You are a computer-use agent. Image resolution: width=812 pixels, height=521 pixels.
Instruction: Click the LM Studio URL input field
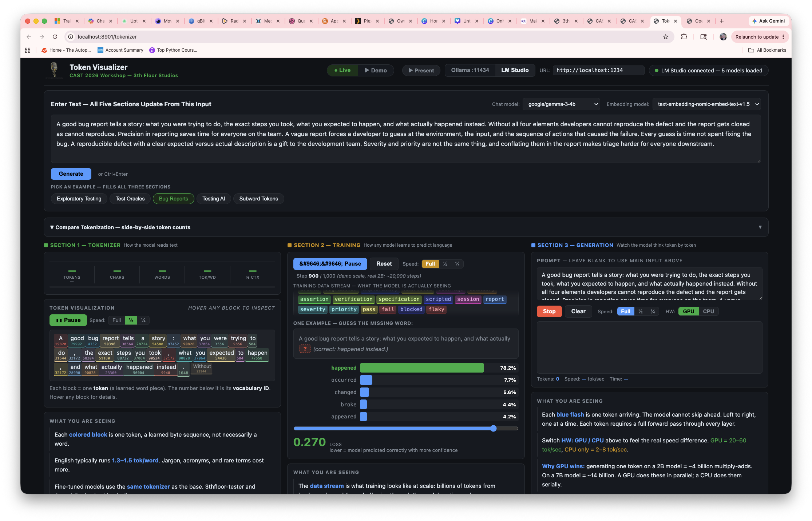pyautogui.click(x=598, y=70)
